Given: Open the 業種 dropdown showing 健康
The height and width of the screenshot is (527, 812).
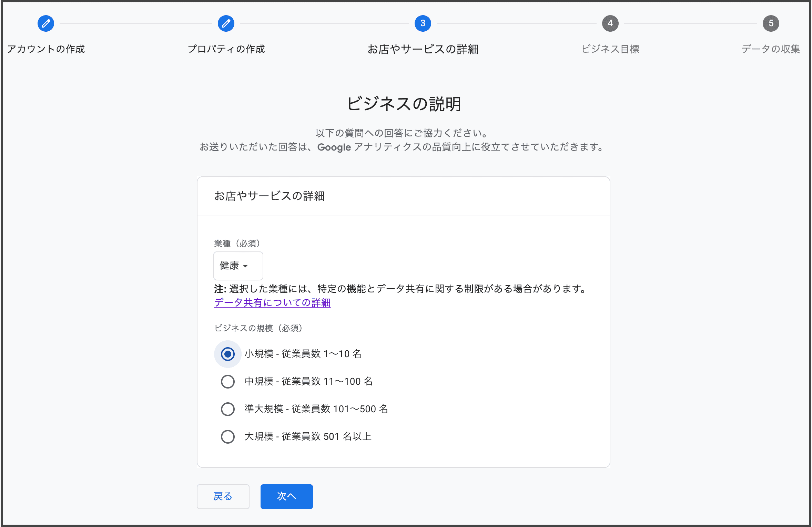Looking at the screenshot, I should point(238,266).
